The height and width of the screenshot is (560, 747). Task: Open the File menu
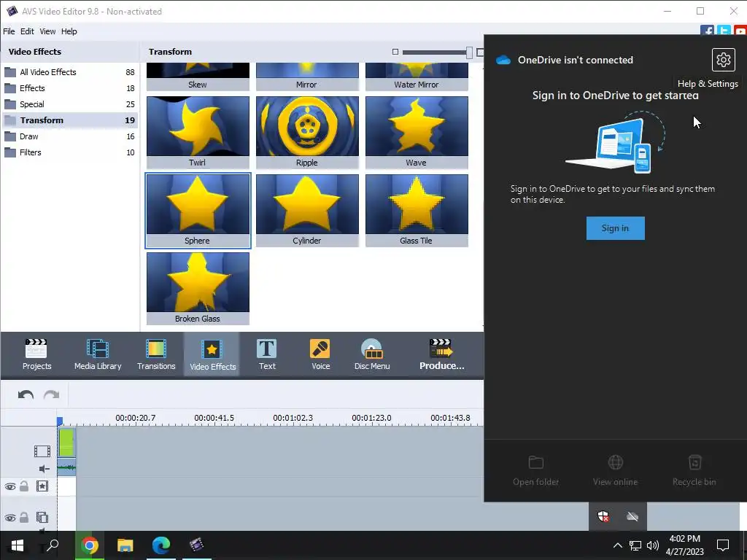[9, 31]
